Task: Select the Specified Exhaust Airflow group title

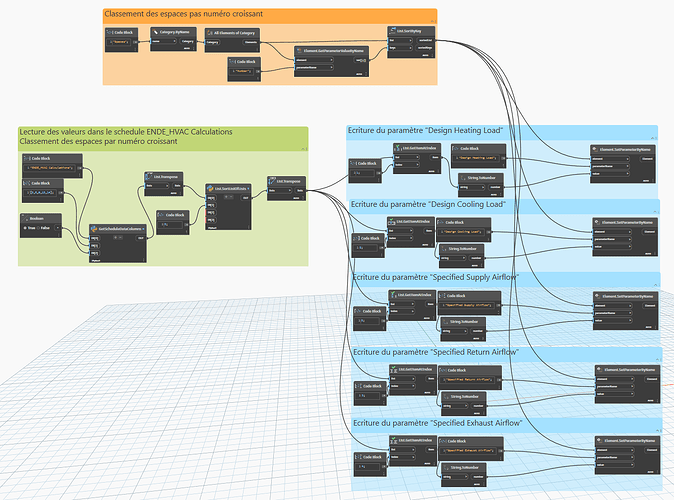Action: [x=438, y=423]
